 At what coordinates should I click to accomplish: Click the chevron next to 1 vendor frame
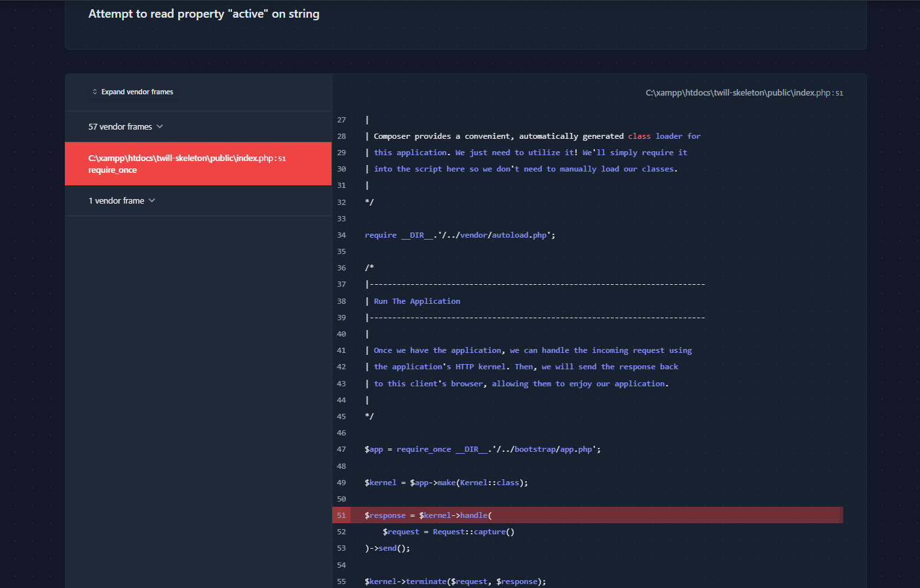(x=152, y=200)
